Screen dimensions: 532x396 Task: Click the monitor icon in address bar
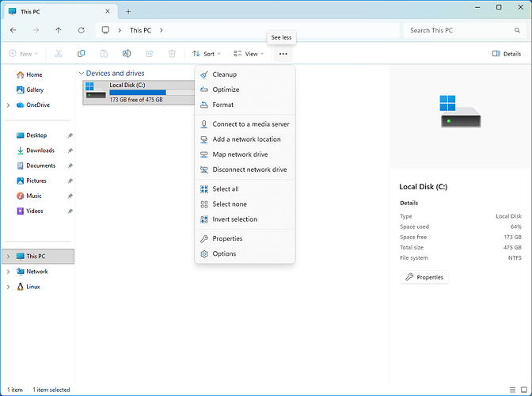coord(105,30)
